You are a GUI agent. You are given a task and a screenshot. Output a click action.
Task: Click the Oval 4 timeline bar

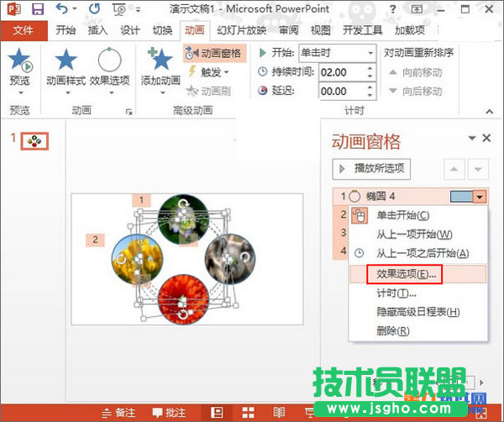pos(461,196)
